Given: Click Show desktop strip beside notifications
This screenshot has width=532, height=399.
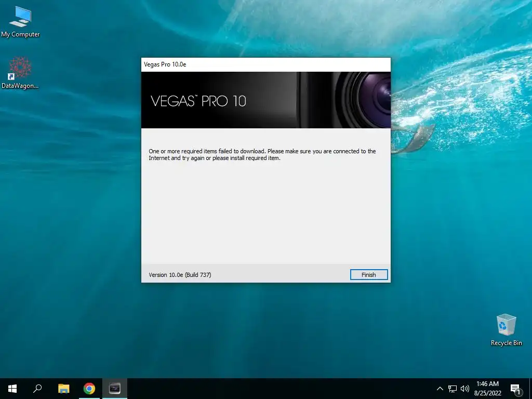Looking at the screenshot, I should [530, 389].
